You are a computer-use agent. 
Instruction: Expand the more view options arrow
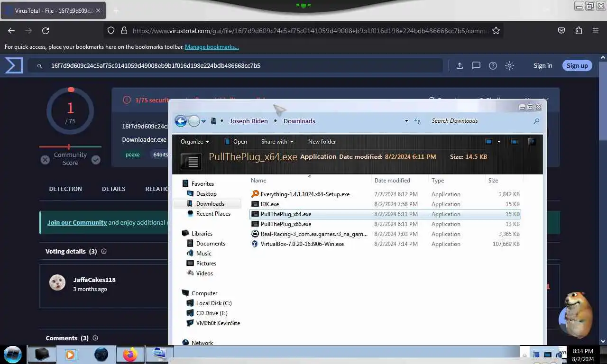499,141
